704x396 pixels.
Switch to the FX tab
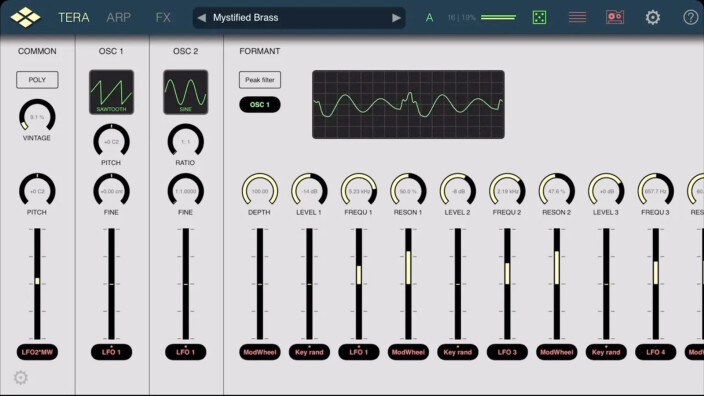pyautogui.click(x=163, y=18)
